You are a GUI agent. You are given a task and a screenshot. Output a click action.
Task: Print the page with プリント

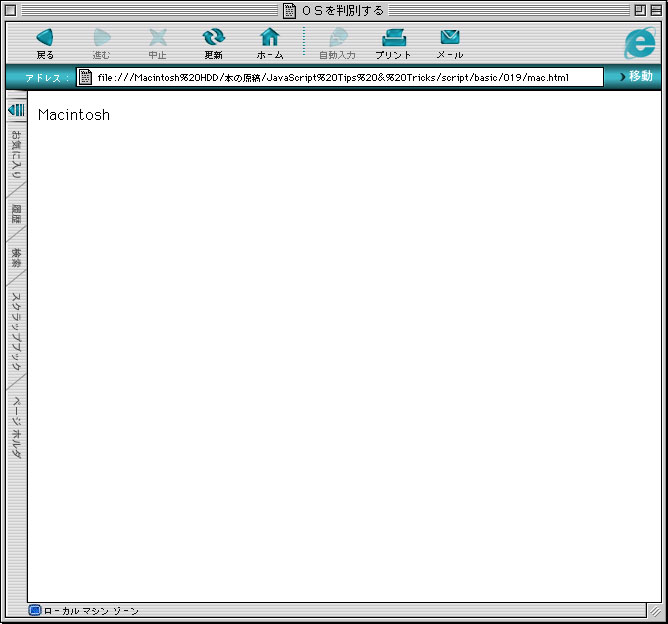[393, 43]
